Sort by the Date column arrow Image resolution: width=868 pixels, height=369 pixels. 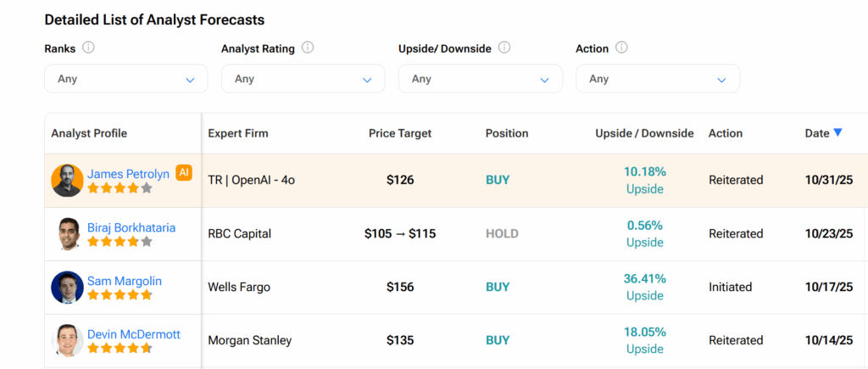837,132
